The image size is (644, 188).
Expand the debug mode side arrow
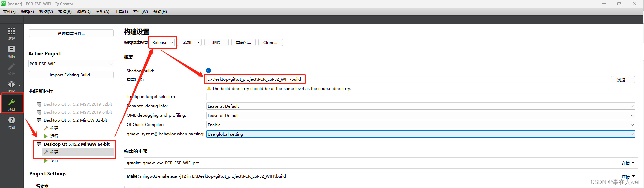[19, 85]
